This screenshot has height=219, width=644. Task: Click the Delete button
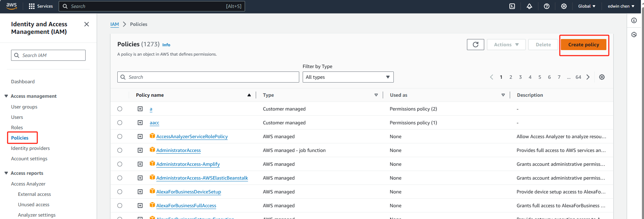[x=543, y=45]
